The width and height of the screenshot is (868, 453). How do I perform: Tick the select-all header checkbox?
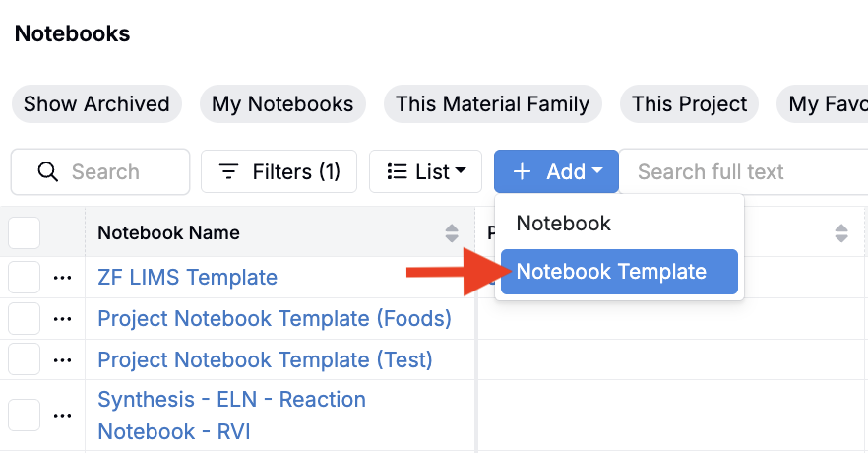pos(25,233)
